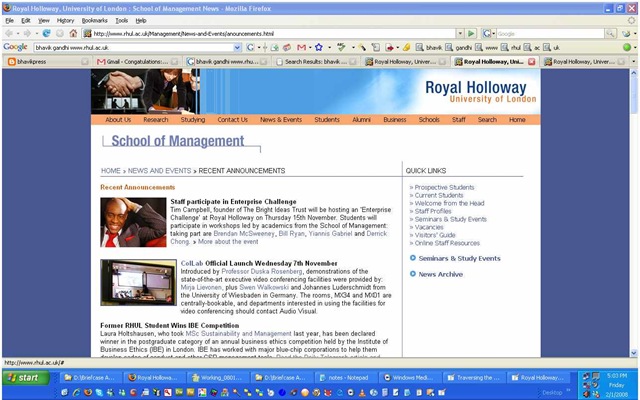Click Internet Explorer quick launch icon

click(x=76, y=393)
